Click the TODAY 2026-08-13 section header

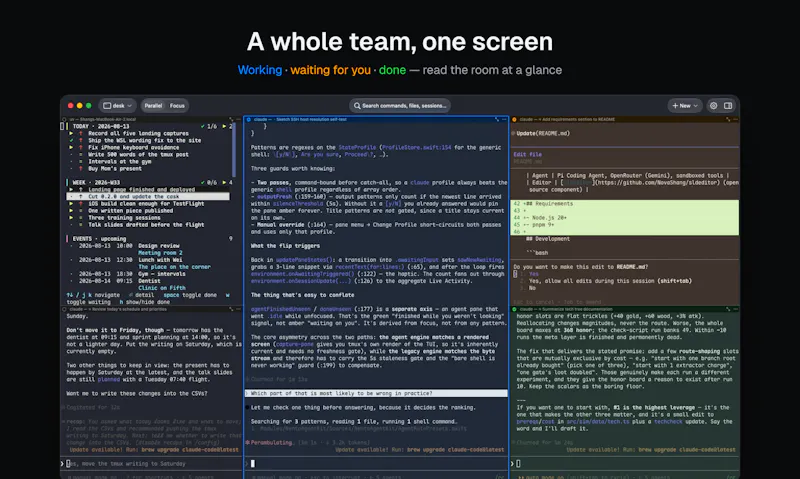[x=101, y=126]
